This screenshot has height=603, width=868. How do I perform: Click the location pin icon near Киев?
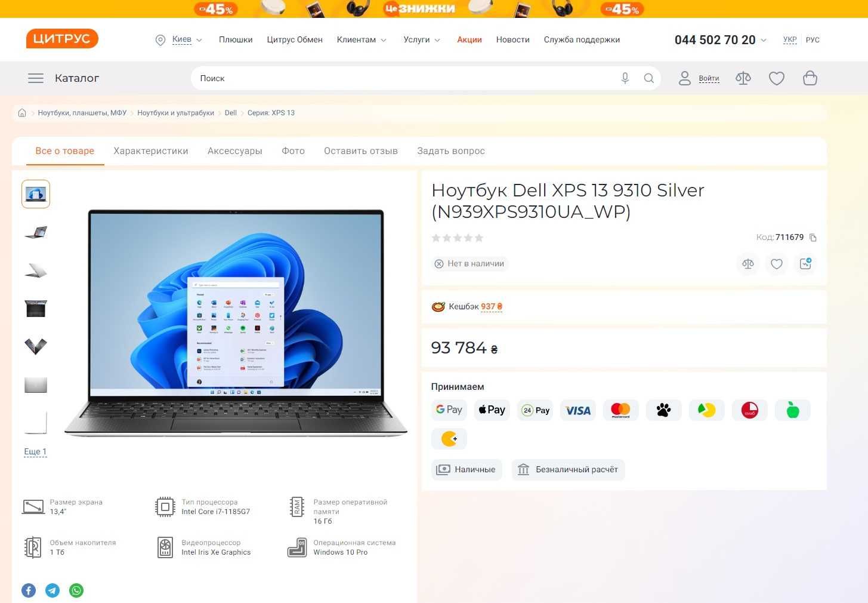coord(160,40)
